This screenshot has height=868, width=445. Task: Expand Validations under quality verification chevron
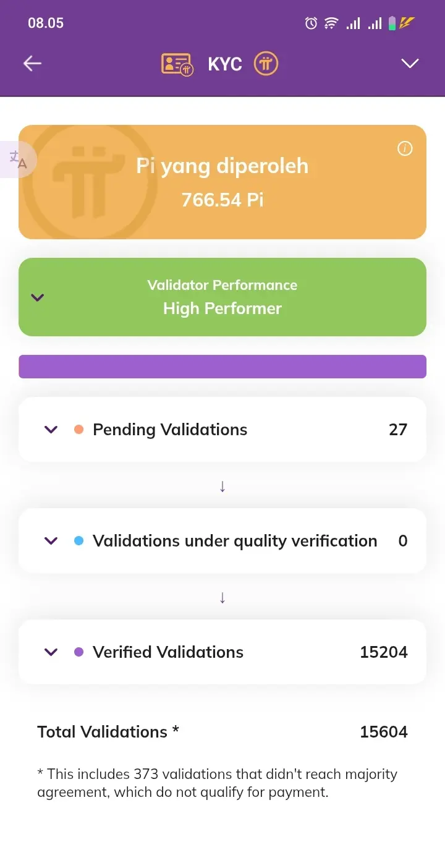(x=51, y=541)
